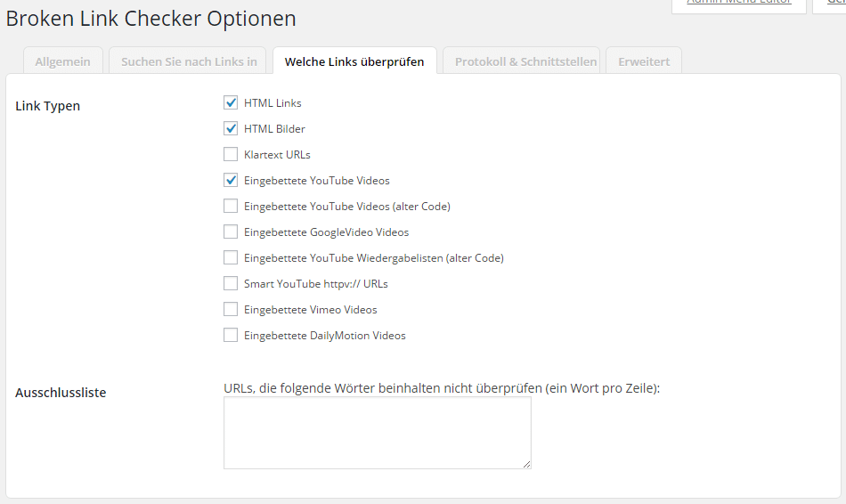846x504 pixels.
Task: Check Eingebettete YouTube Videos (alter Code)
Action: tap(231, 206)
